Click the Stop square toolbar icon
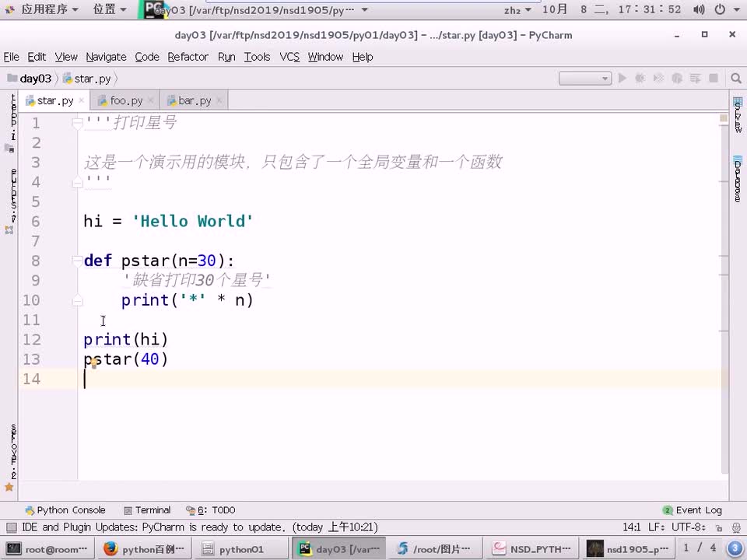This screenshot has height=560, width=747. point(714,78)
